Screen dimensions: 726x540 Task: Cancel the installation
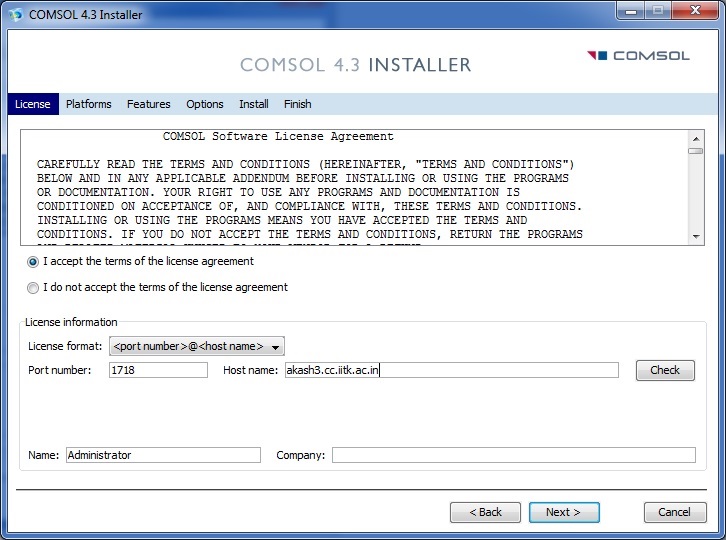coord(674,512)
